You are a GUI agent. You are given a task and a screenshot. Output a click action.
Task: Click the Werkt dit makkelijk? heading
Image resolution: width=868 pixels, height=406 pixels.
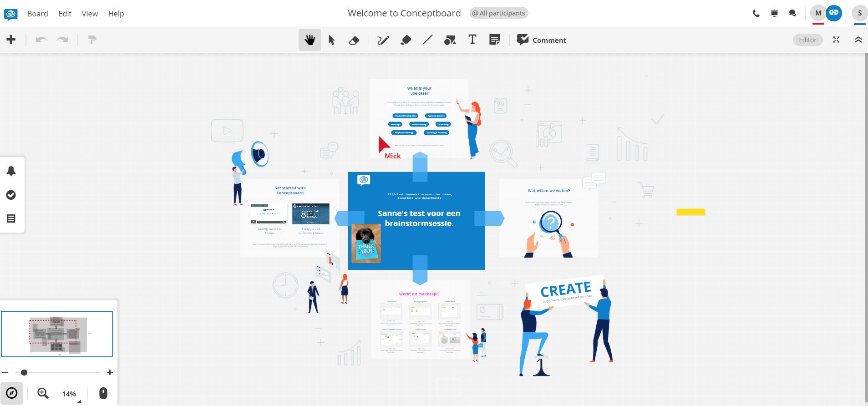pyautogui.click(x=419, y=294)
